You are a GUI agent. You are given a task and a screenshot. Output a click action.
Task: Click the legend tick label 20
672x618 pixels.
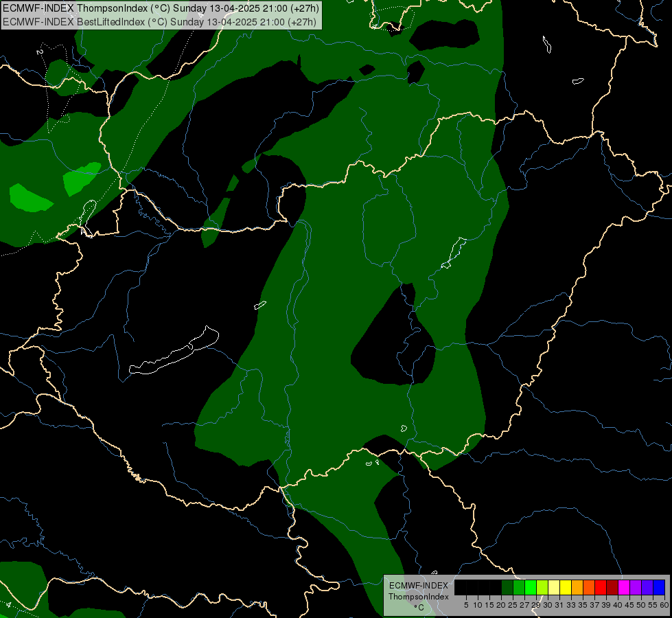pos(501,605)
